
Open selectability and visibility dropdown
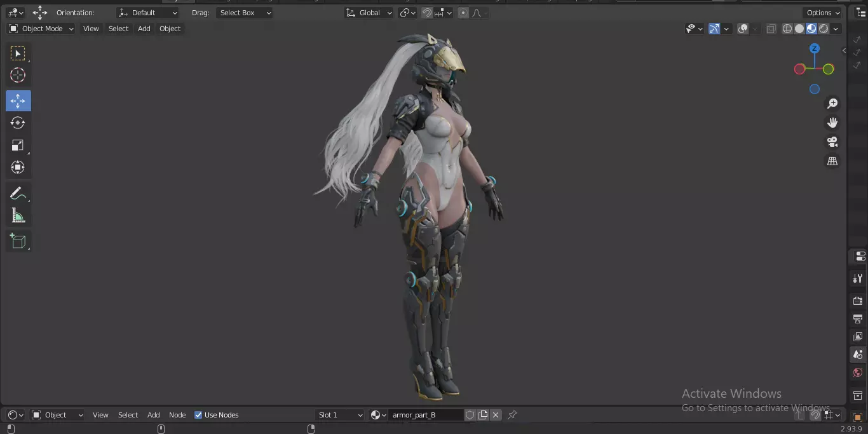pyautogui.click(x=694, y=29)
